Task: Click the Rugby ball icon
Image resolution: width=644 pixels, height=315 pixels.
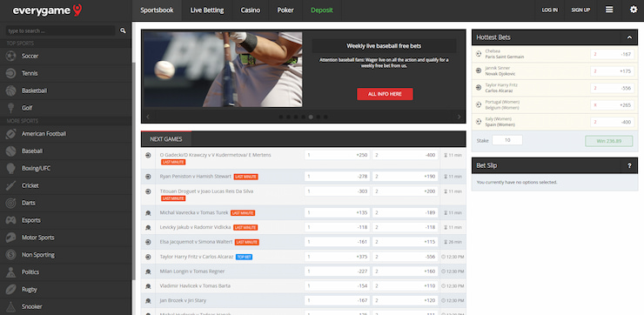Action: coord(11,289)
